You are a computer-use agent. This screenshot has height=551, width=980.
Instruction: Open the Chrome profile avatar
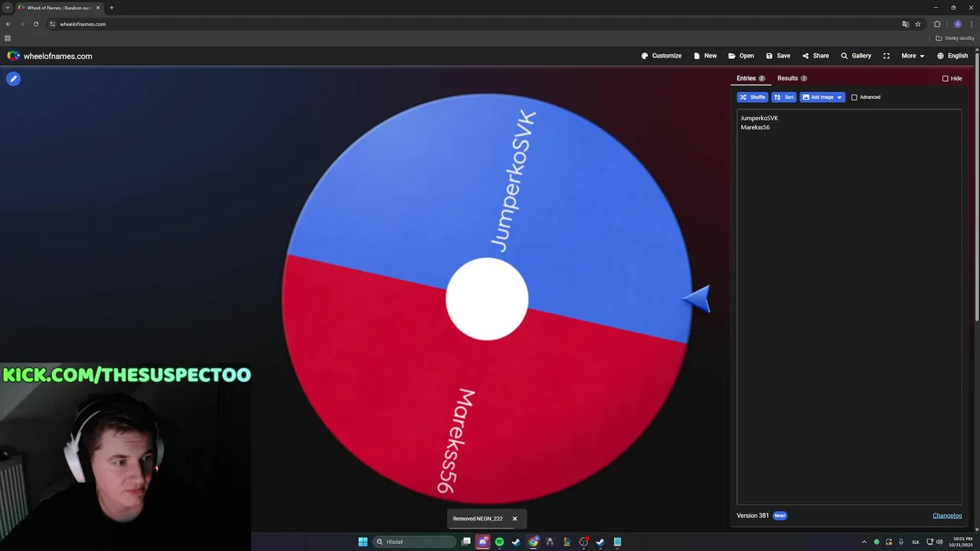coord(957,24)
